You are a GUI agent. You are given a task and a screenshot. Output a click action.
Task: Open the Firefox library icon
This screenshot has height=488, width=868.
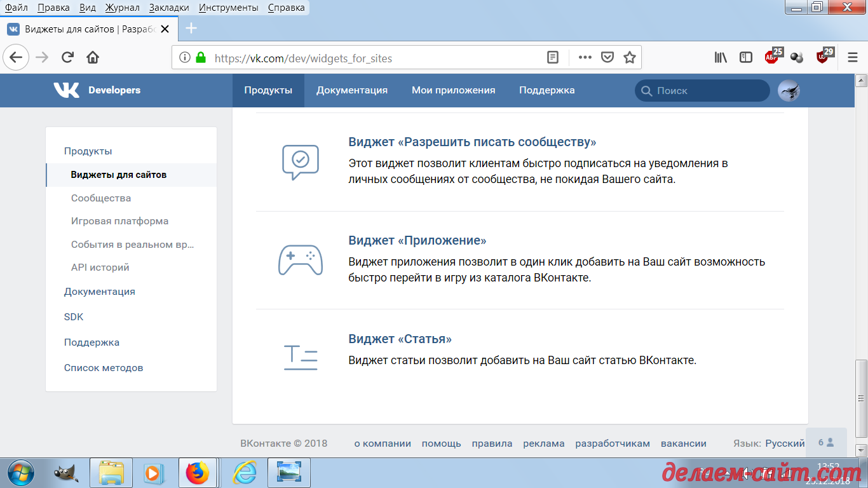click(721, 57)
